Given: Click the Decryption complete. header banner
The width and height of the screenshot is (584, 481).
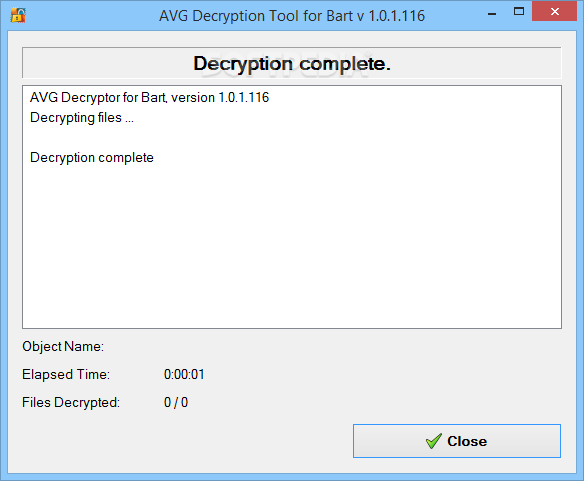Looking at the screenshot, I should [x=292, y=63].
